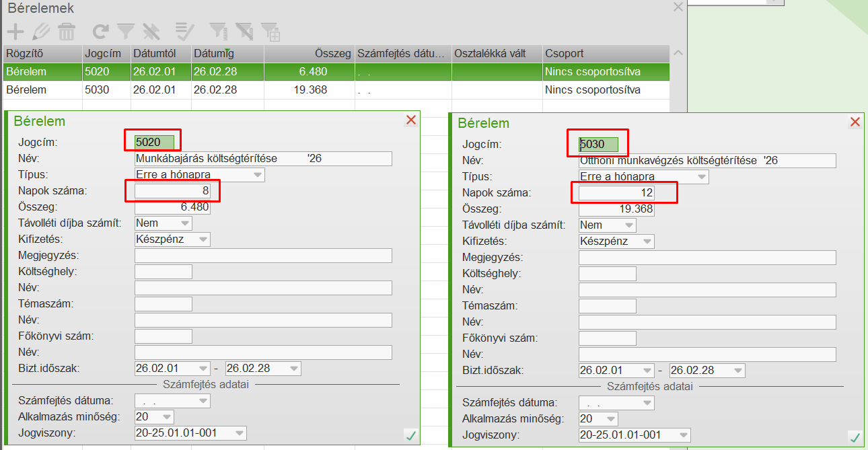
Task: Sort by Jogcím column header
Action: [106, 53]
